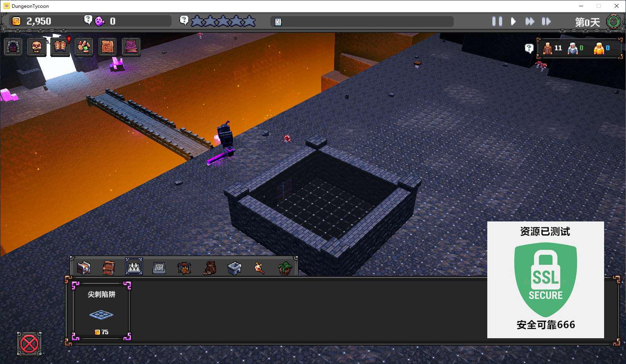Select the potted plant decoration category
The height and width of the screenshot is (364, 626).
click(285, 268)
